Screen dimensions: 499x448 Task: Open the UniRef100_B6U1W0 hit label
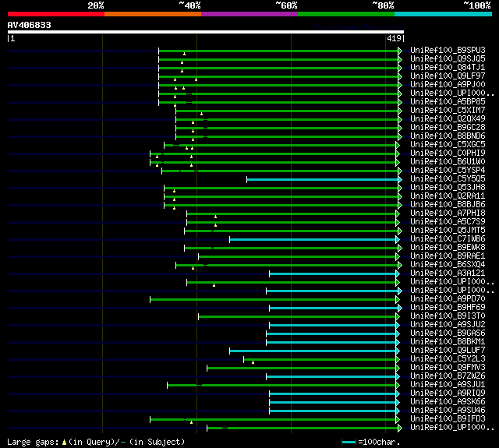coord(448,161)
